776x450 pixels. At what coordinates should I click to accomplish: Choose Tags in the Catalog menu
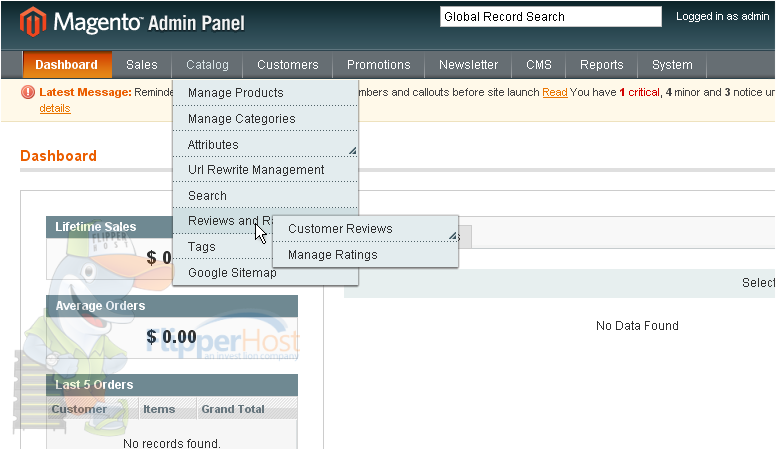point(223,247)
